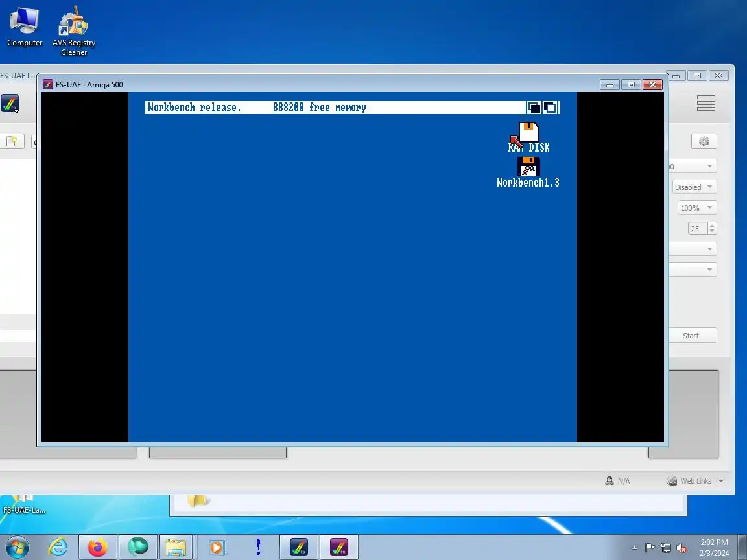Open the media player taskbar icon
Viewport: 747px width, 560px height.
point(217,547)
